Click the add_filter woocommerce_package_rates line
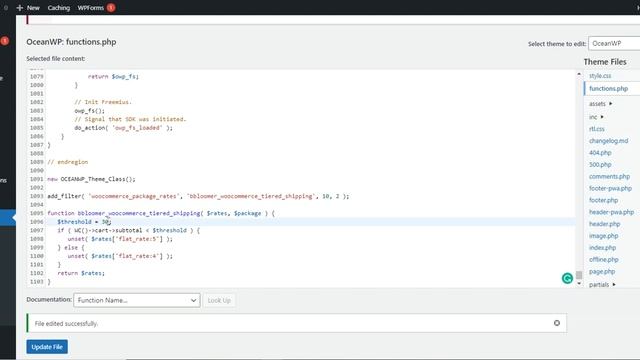This screenshot has height=360, width=640. coord(198,196)
